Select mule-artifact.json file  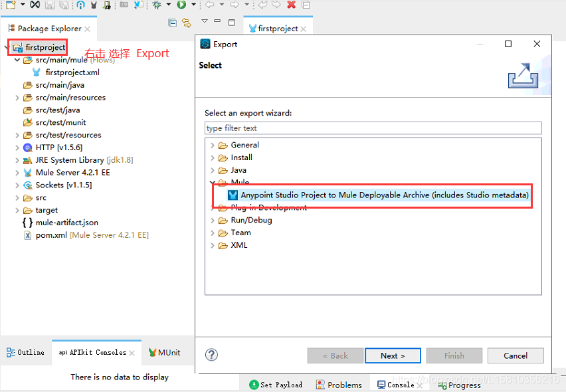pos(67,223)
